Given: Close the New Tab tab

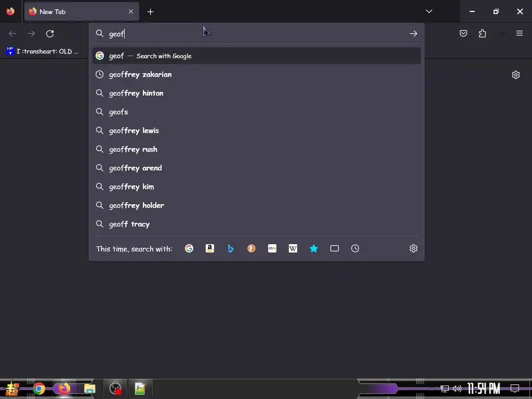Looking at the screenshot, I should coord(130,11).
